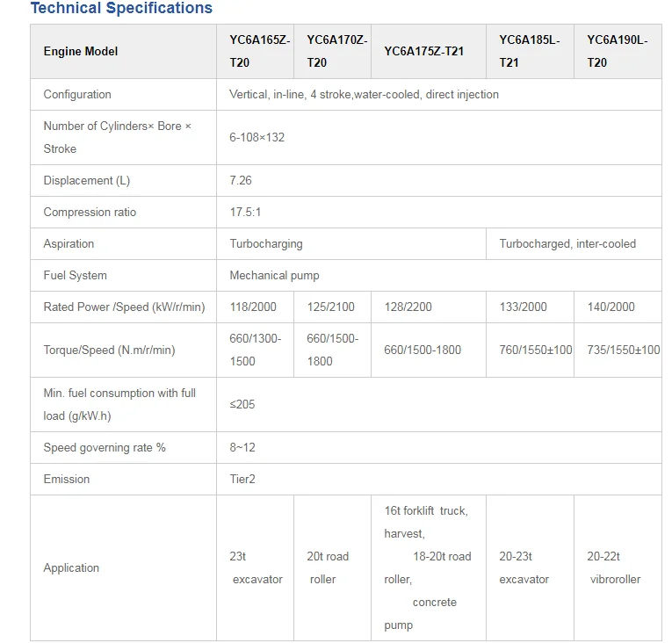This screenshot has width=672, height=643.
Task: Click the YC6A185L-T21 column header
Action: coord(529,51)
